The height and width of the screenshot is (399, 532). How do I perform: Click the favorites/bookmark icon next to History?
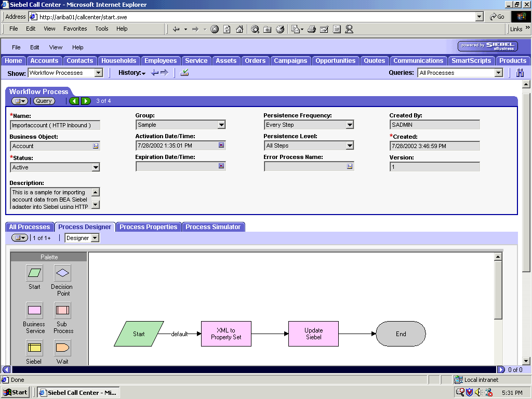[x=183, y=73]
